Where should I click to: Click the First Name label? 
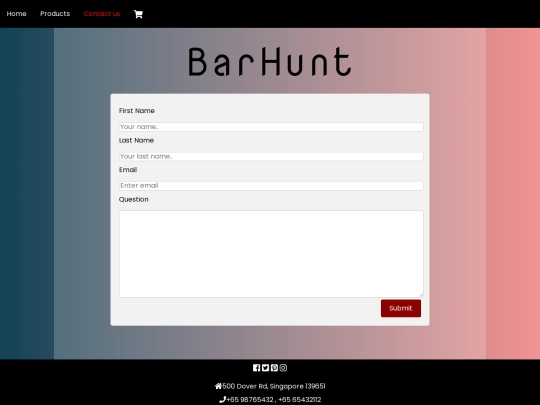137,111
